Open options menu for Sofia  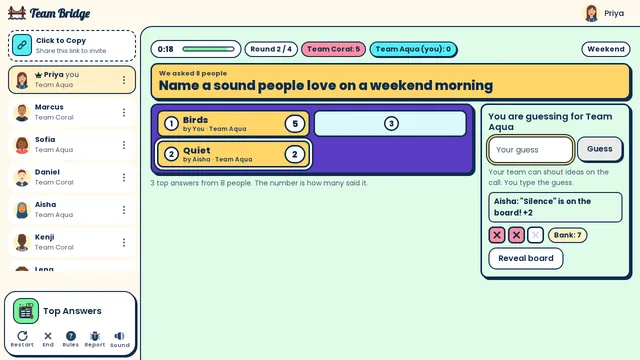tap(124, 145)
